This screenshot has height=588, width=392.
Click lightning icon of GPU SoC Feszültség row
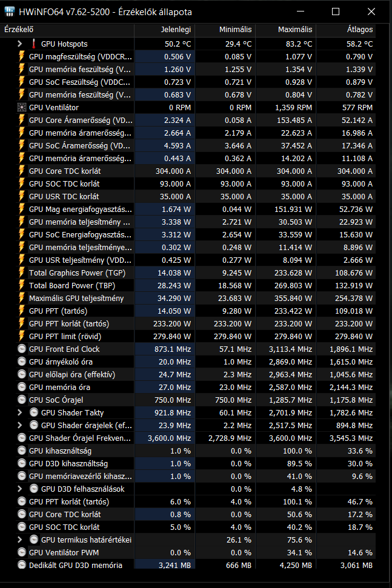click(22, 82)
